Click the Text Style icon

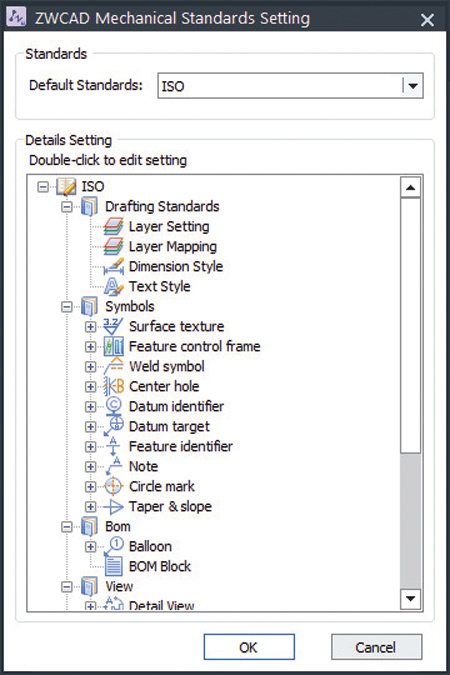coord(113,287)
